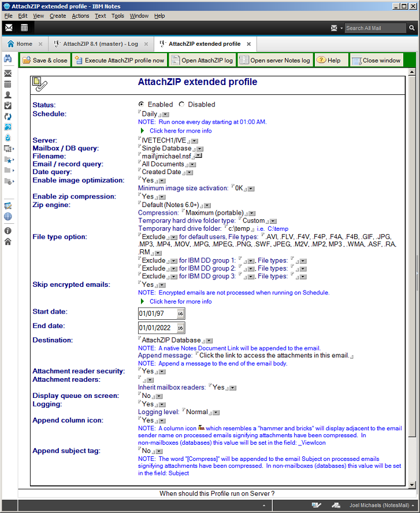Close the AttachZIP 8.1 Log tab
The width and height of the screenshot is (420, 513).
[x=146, y=44]
